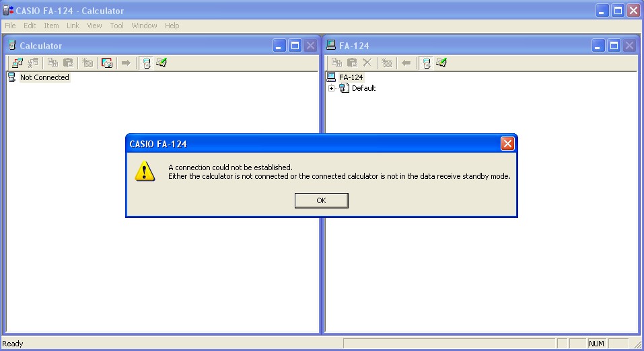Image resolution: width=644 pixels, height=351 pixels.
Task: Click the green checkmark notepad icon in Calculator pane
Action: pyautogui.click(x=162, y=63)
